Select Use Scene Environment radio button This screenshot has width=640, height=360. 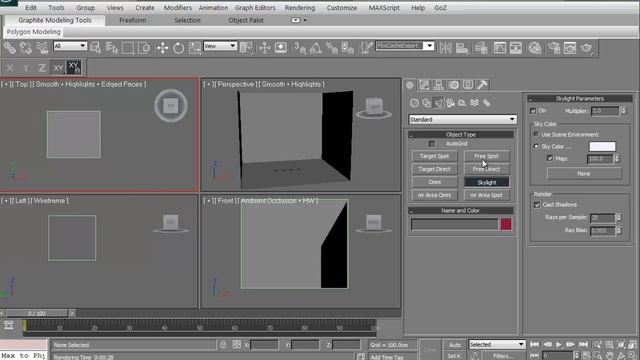[x=536, y=134]
